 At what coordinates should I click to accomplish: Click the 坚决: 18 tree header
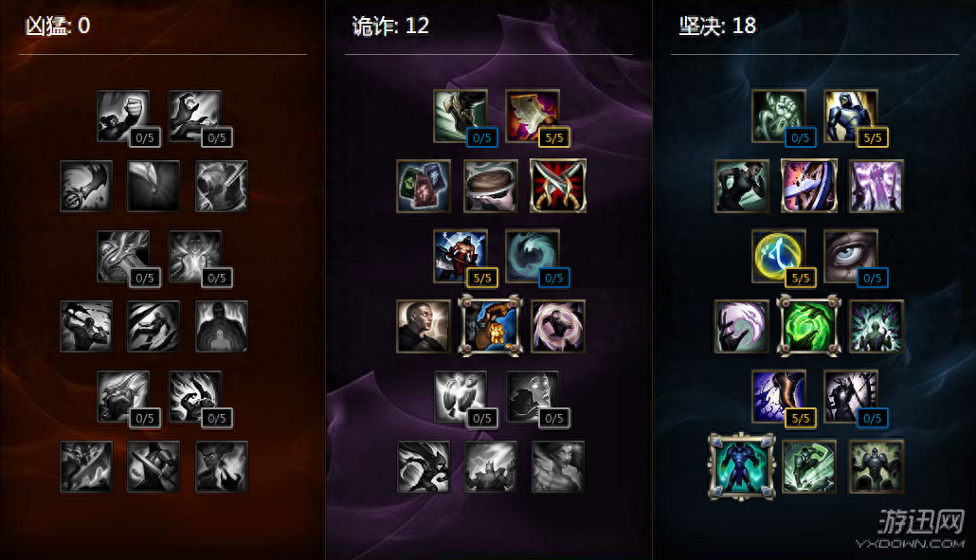tap(717, 27)
